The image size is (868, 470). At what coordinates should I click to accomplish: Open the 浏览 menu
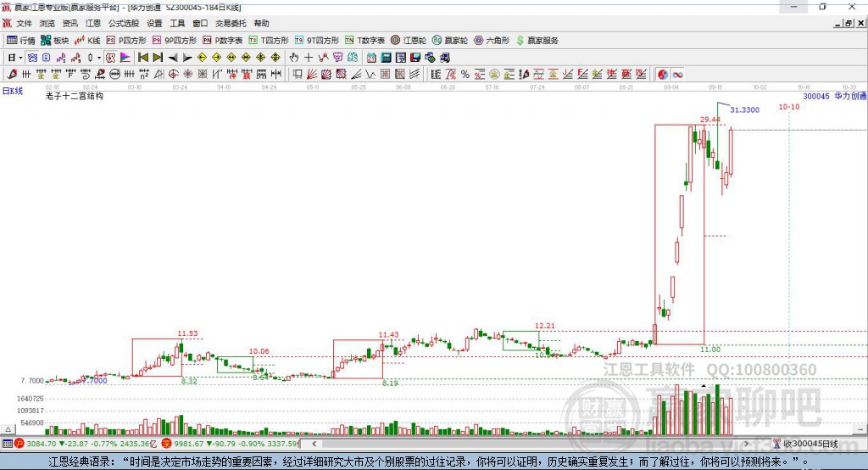[47, 23]
